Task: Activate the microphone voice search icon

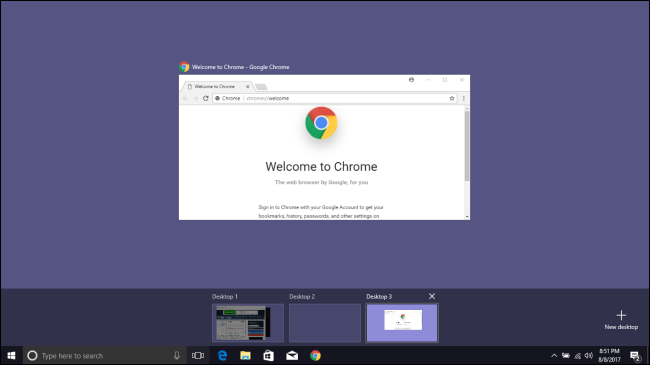Action: pos(177,355)
